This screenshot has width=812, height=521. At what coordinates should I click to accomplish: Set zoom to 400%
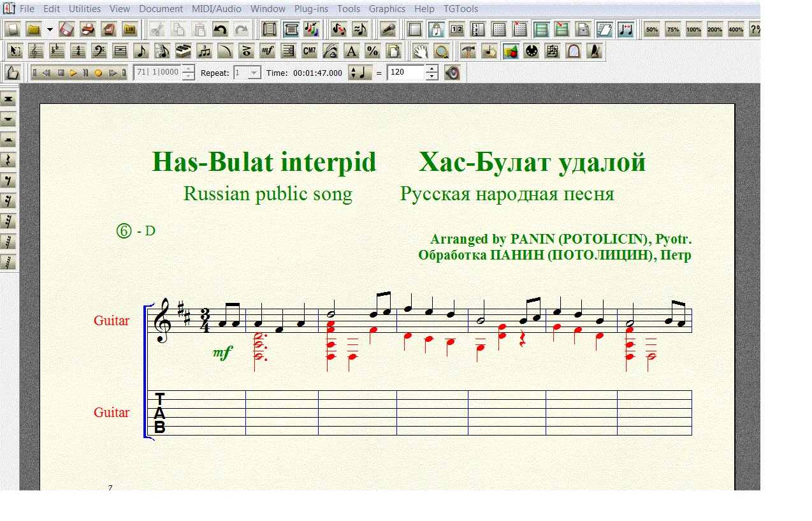(736, 29)
